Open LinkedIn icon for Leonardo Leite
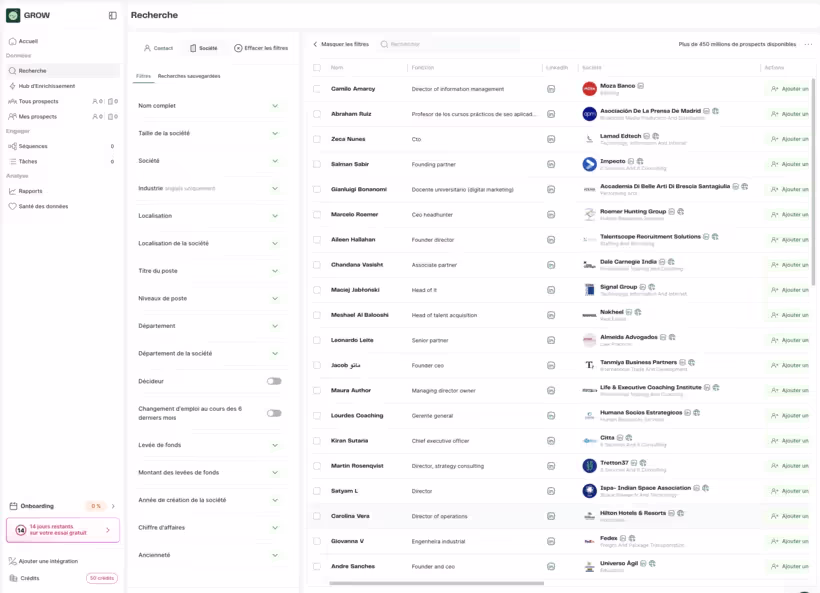Image resolution: width=820 pixels, height=593 pixels. 551,340
